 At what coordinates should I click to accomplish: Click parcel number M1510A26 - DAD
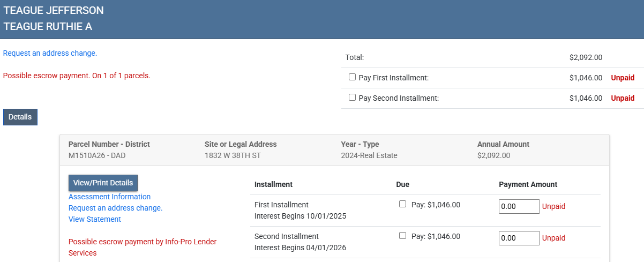click(x=97, y=156)
